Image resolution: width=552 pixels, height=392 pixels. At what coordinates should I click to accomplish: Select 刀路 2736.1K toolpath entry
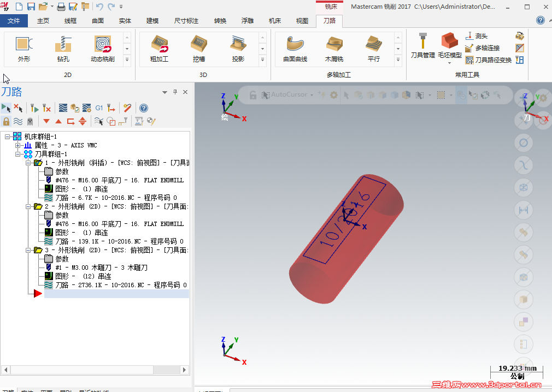(x=116, y=285)
